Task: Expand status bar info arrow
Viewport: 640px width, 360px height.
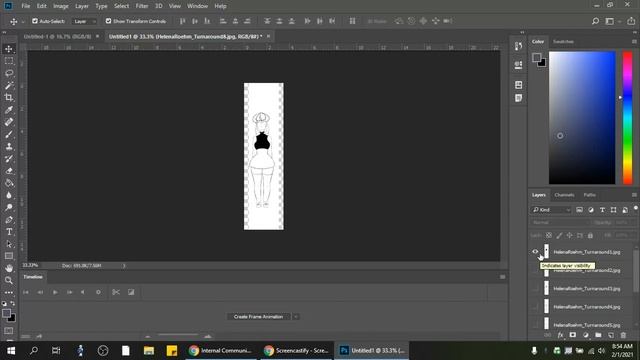Action: tap(124, 266)
